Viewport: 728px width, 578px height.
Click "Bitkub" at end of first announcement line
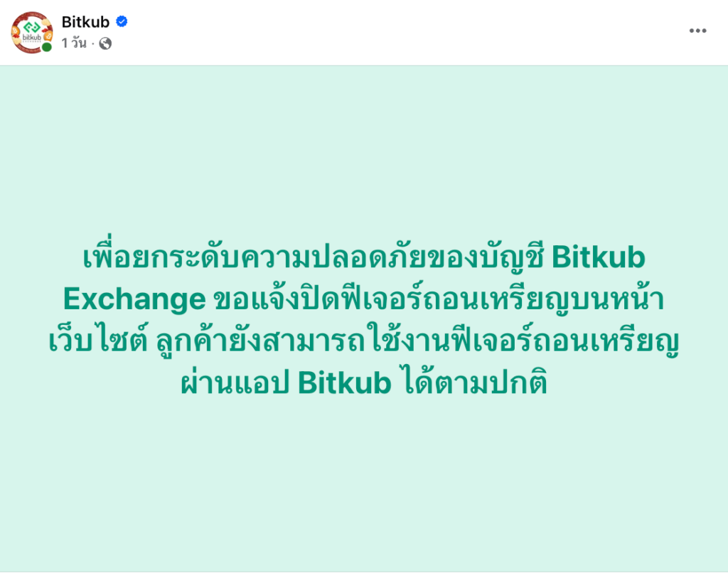click(598, 258)
